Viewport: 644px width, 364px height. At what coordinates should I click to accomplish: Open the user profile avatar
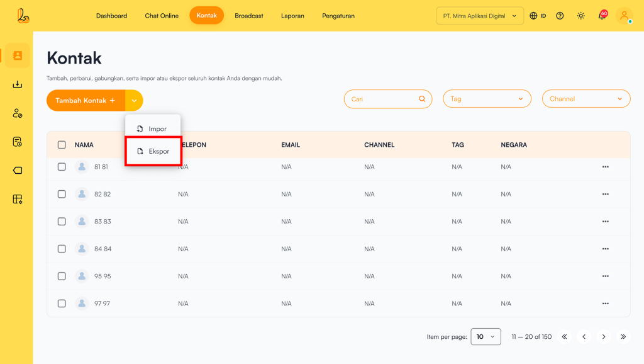click(624, 16)
